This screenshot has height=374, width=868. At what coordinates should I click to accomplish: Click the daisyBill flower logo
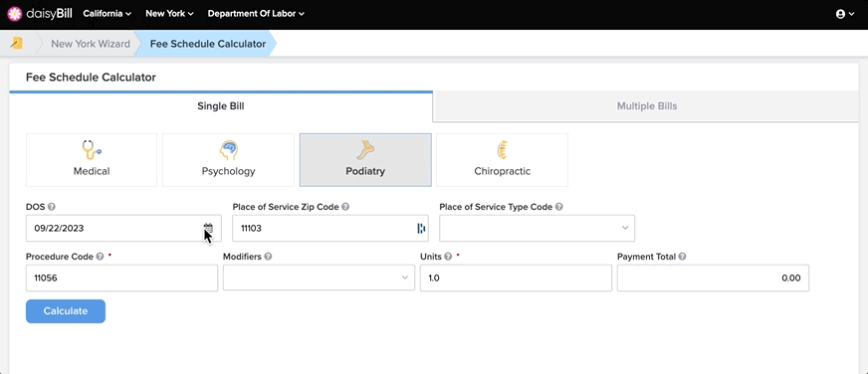(15, 14)
